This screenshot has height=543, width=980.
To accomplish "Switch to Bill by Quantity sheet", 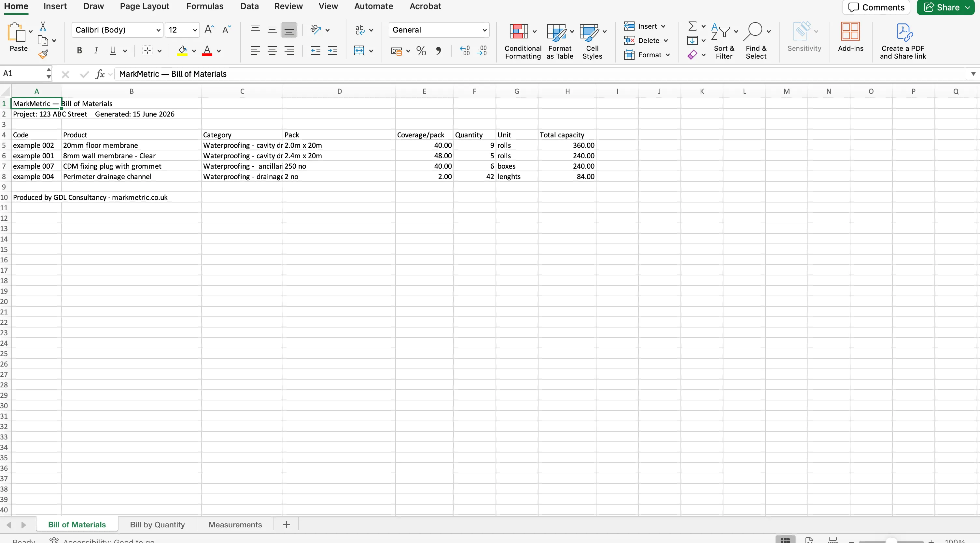I will [157, 524].
